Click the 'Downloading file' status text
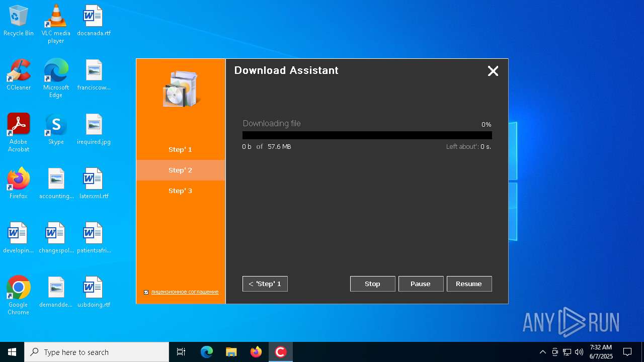Viewport: 644px width, 362px height. tap(272, 124)
